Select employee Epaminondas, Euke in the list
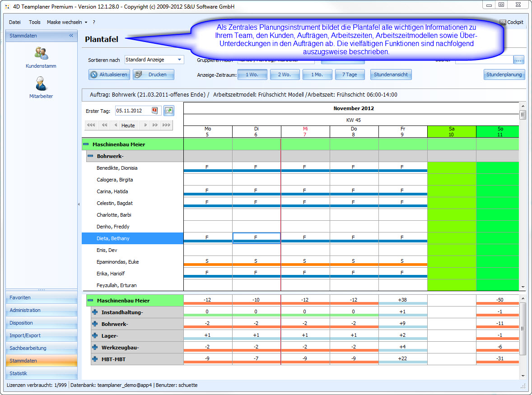Viewport: 532px width, 395px height. pyautogui.click(x=117, y=262)
